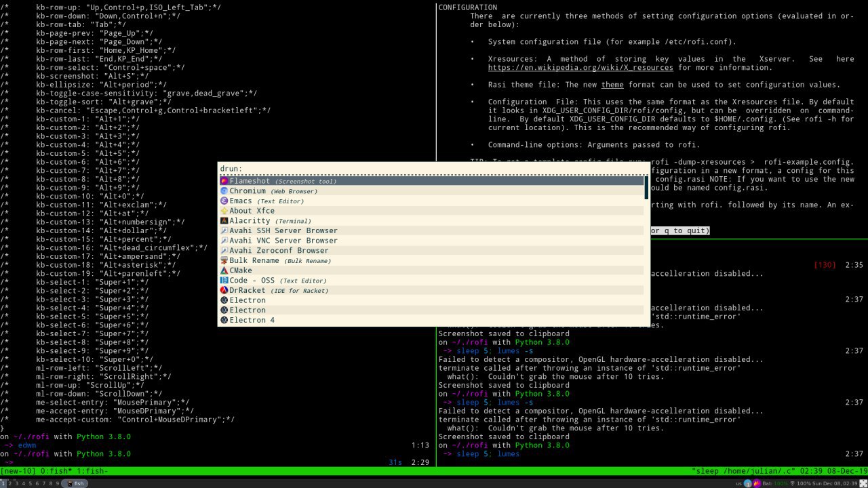The width and height of the screenshot is (868, 488).
Task: Select the Electron 4 entry text
Action: tap(252, 320)
